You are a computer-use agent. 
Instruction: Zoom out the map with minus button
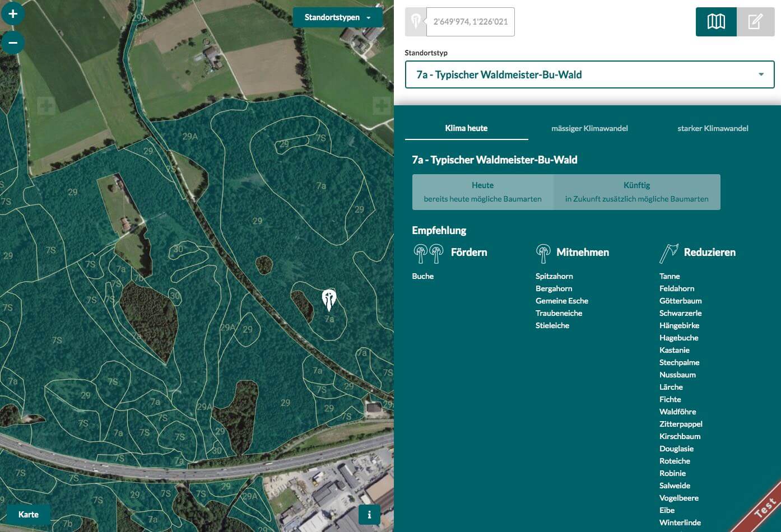coord(13,43)
